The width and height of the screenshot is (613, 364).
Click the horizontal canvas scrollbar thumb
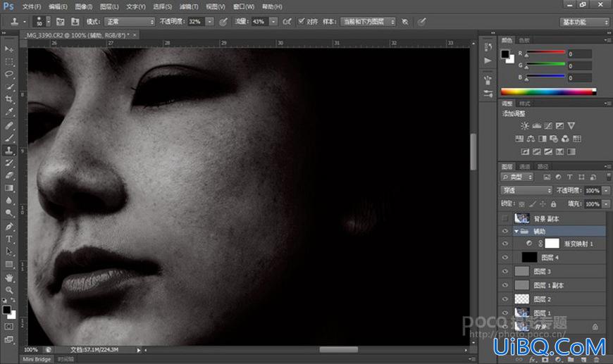(x=338, y=349)
